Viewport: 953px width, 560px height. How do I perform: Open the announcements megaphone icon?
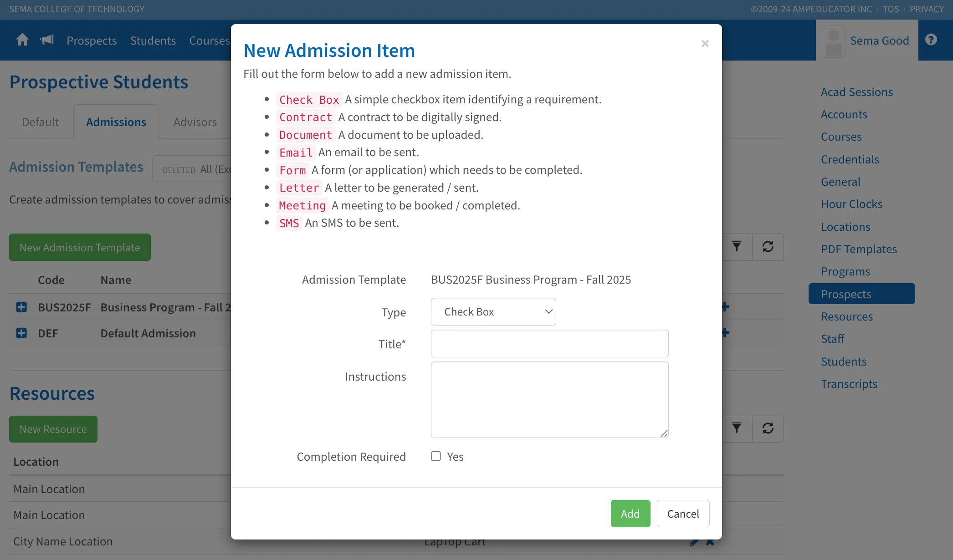point(47,40)
